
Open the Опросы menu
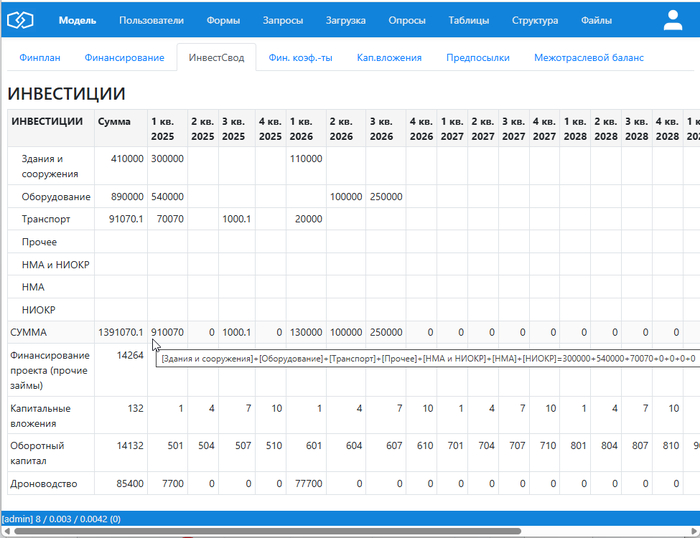click(x=407, y=20)
